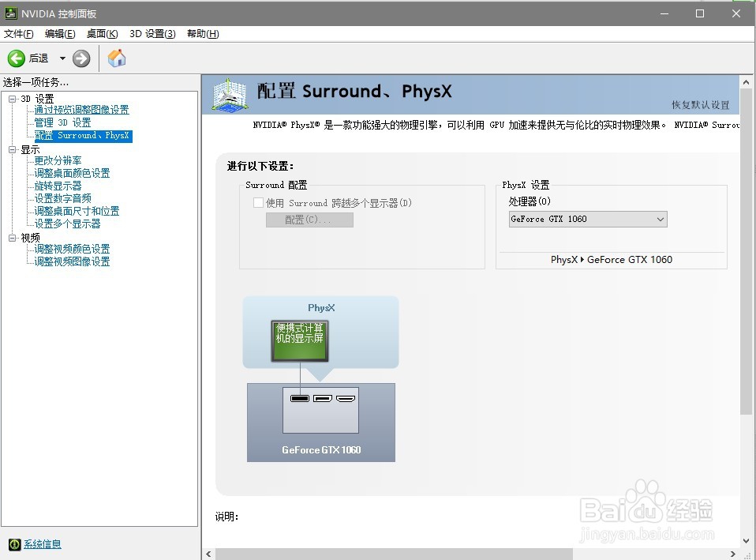Click the NVIDIA control panel title icon
756x560 pixels.
pos(11,13)
